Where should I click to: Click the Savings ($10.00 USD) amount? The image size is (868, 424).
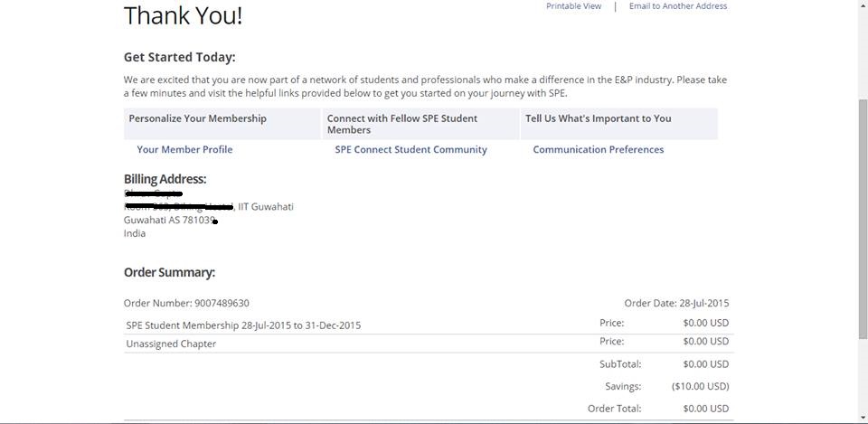[700, 386]
